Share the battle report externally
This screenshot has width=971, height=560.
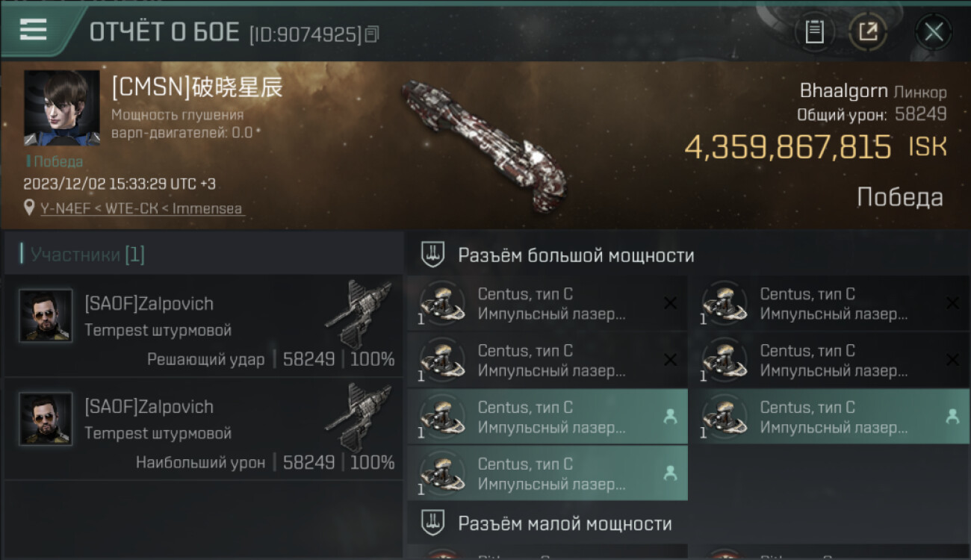(868, 32)
